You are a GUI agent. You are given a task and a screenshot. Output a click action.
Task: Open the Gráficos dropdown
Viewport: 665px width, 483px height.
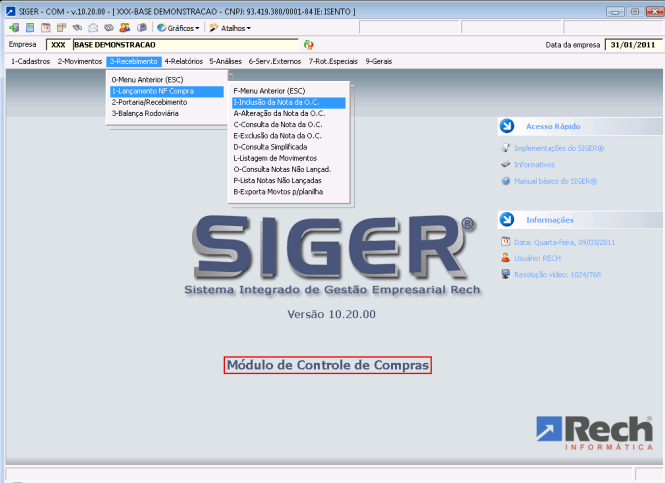[178, 28]
